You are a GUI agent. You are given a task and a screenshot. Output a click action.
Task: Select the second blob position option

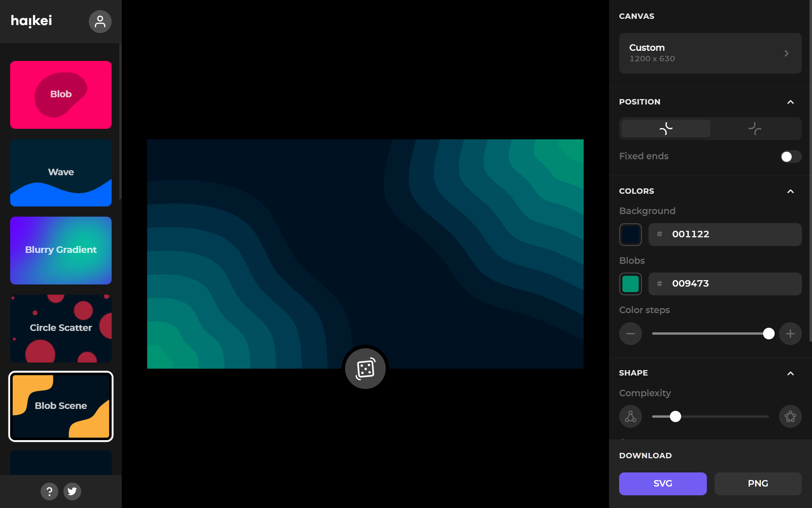(x=755, y=129)
